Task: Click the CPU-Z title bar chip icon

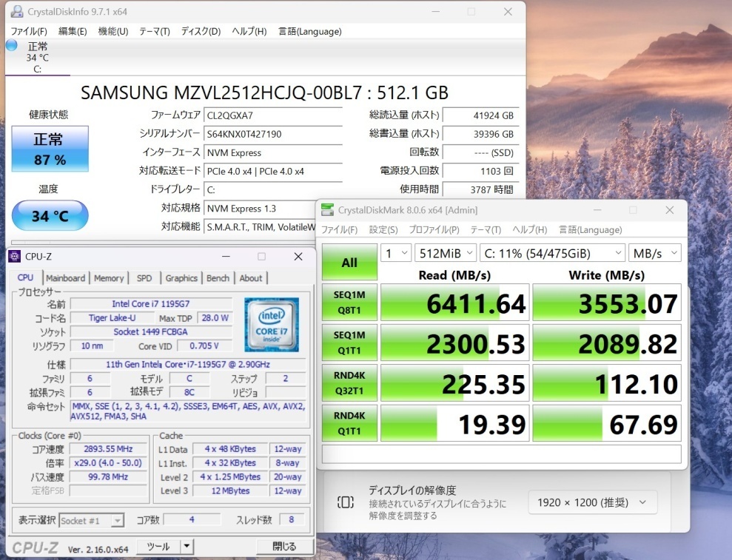Action: pyautogui.click(x=15, y=256)
